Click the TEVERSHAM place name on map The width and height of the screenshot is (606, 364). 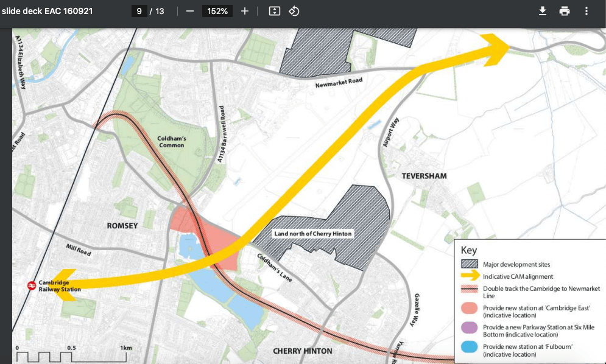click(x=424, y=176)
